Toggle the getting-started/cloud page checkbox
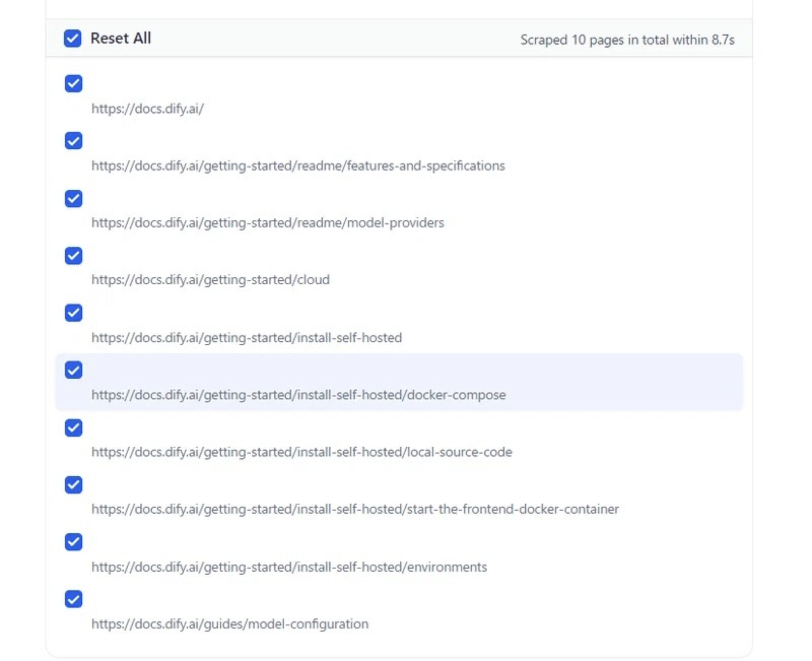Viewport: 812px width, 661px height. point(74,256)
